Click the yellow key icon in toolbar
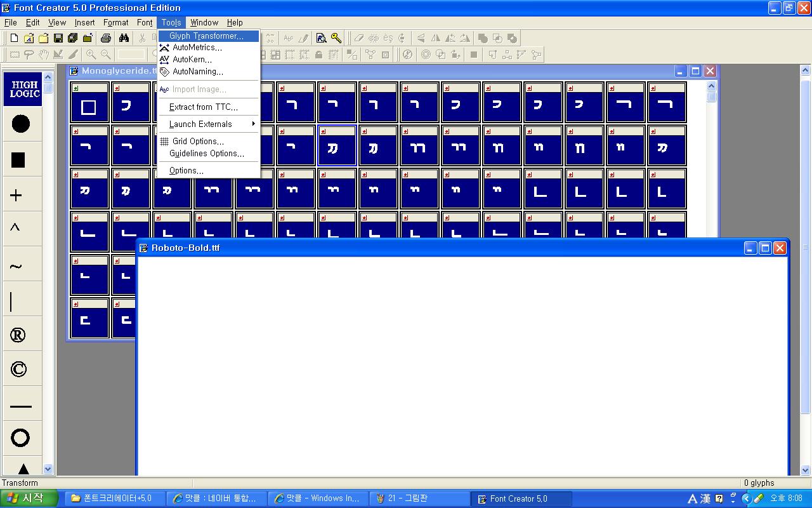 click(336, 38)
